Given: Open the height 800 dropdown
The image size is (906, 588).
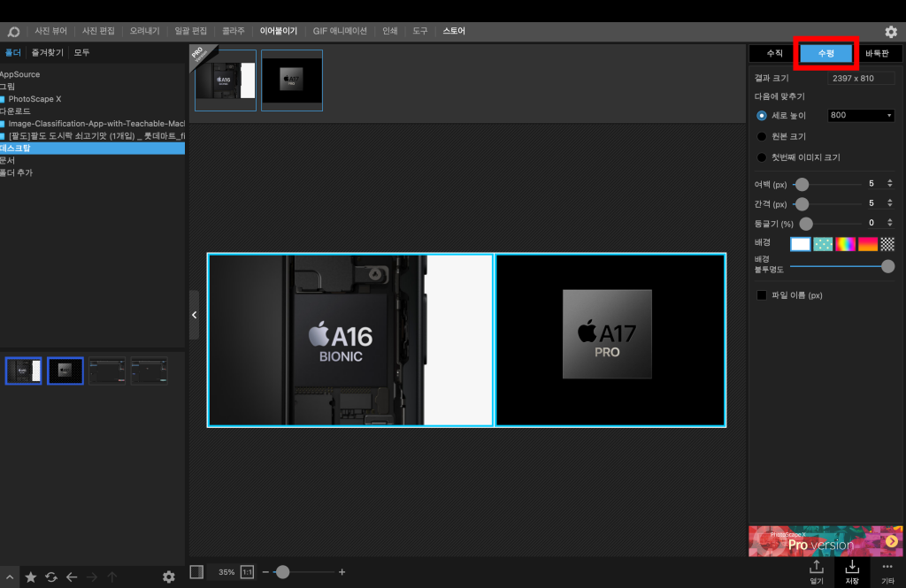Looking at the screenshot, I should 861,116.
